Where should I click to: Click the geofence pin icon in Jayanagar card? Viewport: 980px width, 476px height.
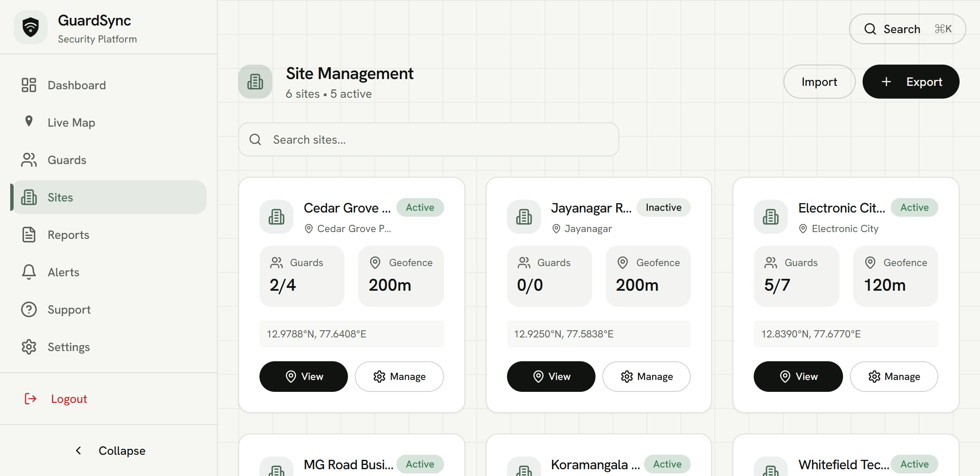[623, 263]
